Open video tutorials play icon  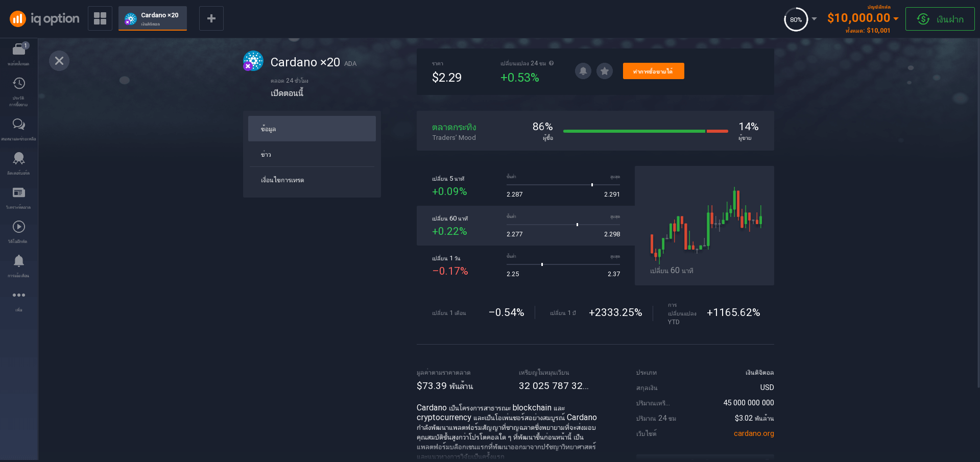(x=19, y=227)
